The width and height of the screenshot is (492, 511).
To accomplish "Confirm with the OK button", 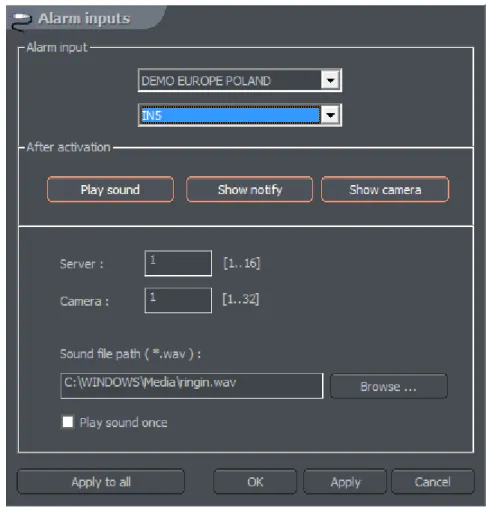I will click(x=255, y=482).
